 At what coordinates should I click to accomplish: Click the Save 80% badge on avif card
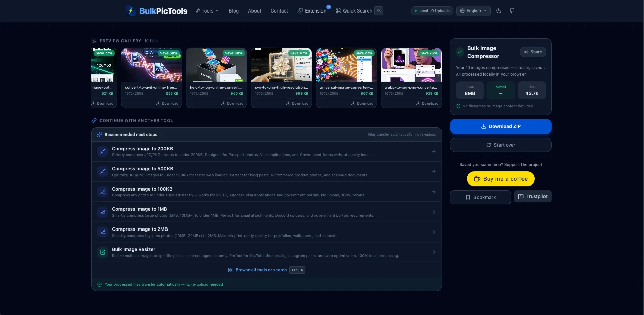(169, 53)
